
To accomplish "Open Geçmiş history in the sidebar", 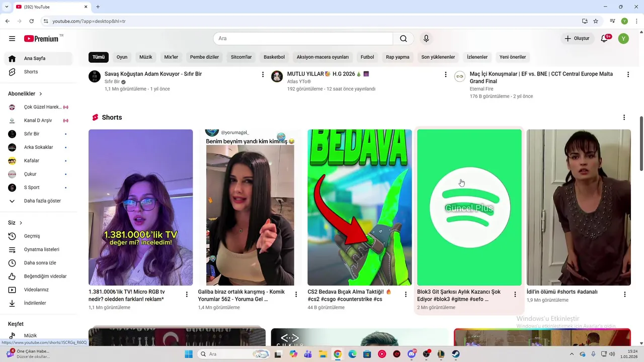I will tap(38, 236).
